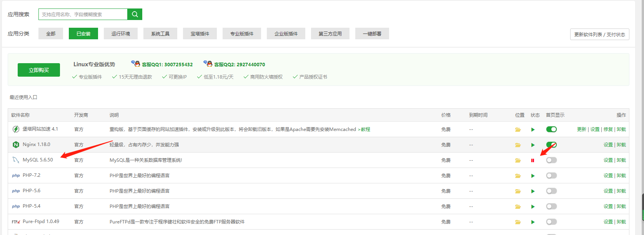Click the MySQL dolphin icon

click(x=16, y=160)
